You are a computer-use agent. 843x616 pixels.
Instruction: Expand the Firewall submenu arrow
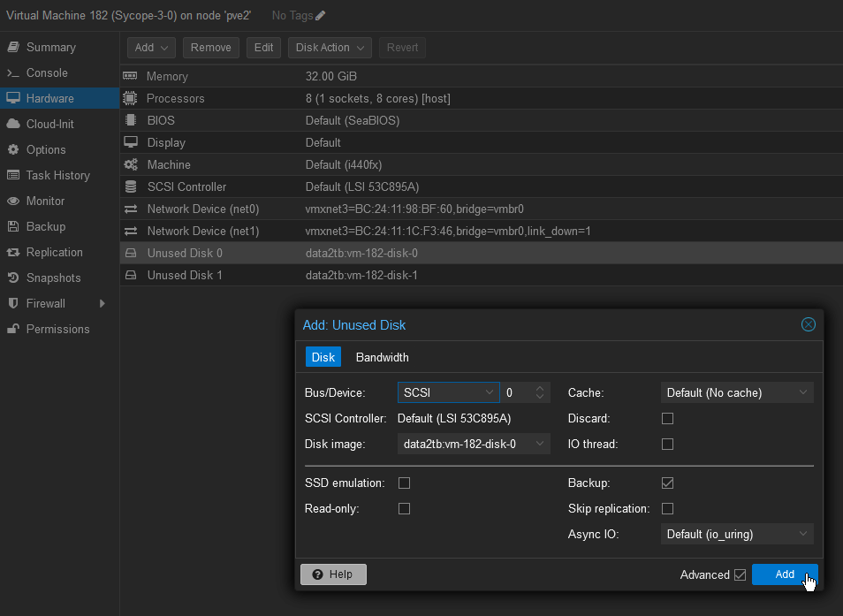click(103, 303)
